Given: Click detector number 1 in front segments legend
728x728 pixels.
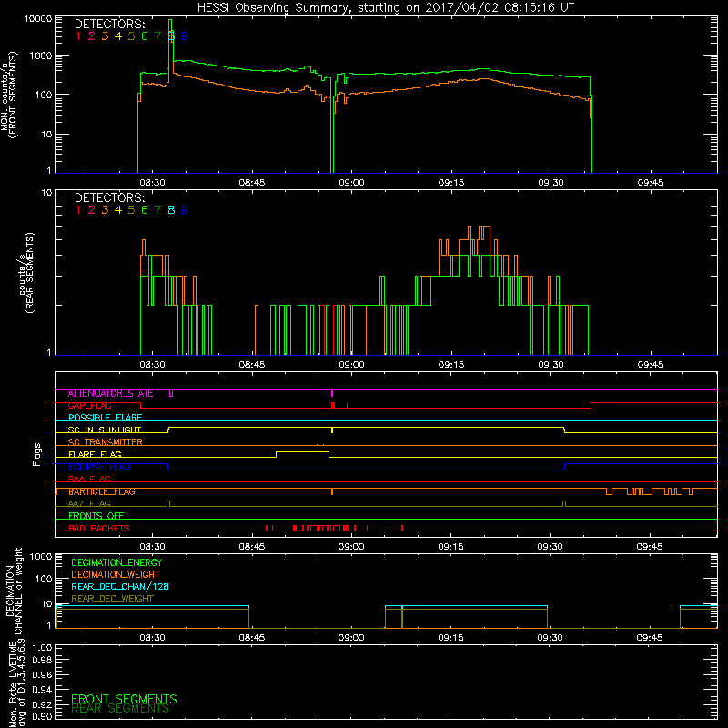Looking at the screenshot, I should [78, 36].
